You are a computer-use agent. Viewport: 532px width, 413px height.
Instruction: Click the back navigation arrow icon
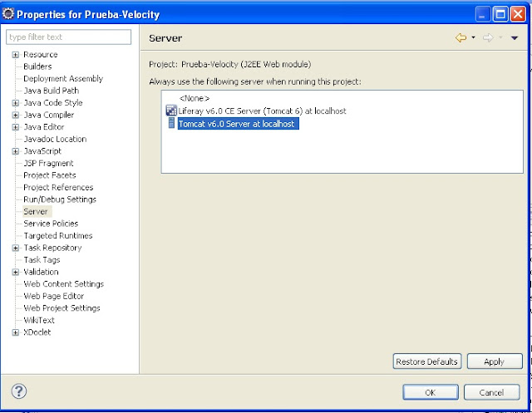461,38
